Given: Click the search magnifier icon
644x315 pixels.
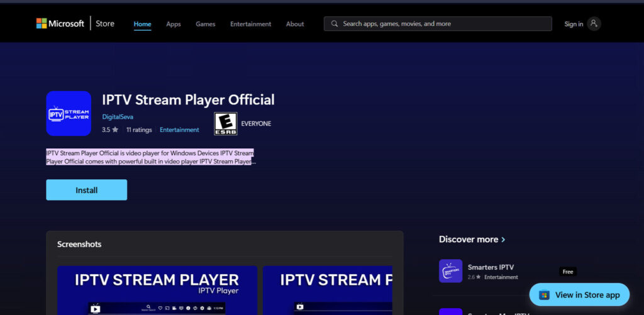Looking at the screenshot, I should click(x=335, y=24).
